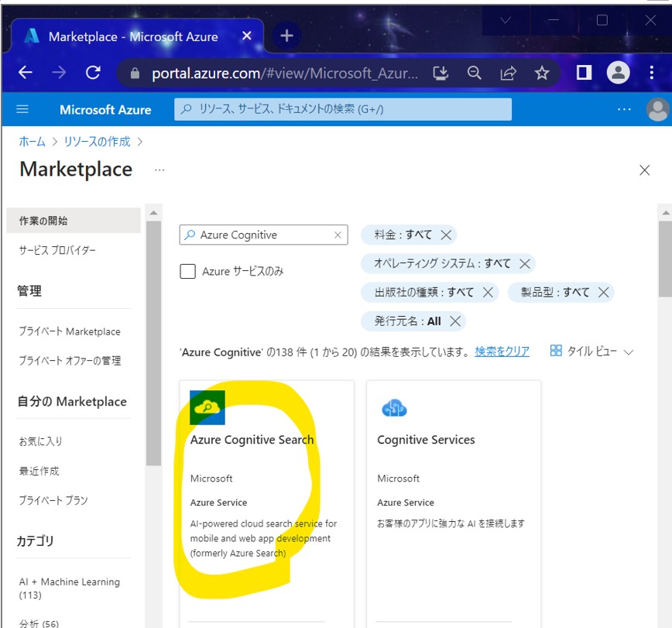Click the Cognitive Services product icon
Screen dimensions: 672x628
pos(394,408)
